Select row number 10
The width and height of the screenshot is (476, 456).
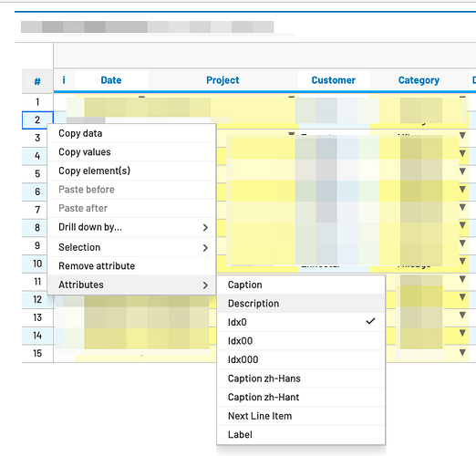[37, 264]
